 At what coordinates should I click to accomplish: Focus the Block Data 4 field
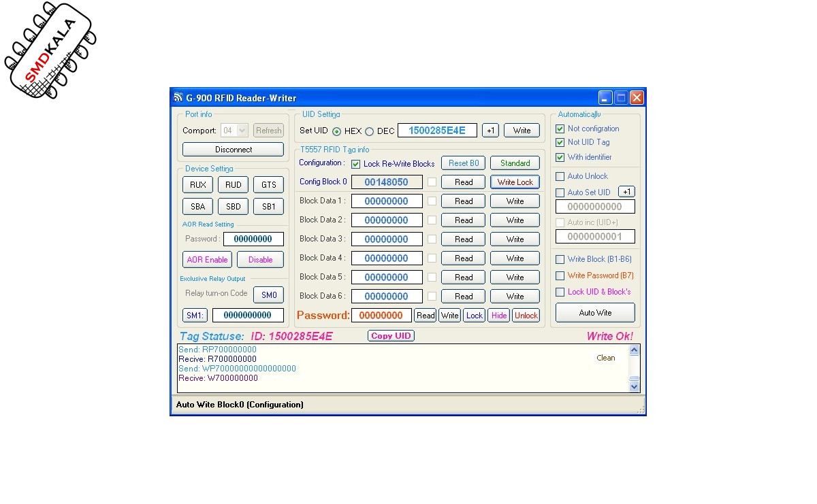pyautogui.click(x=387, y=258)
